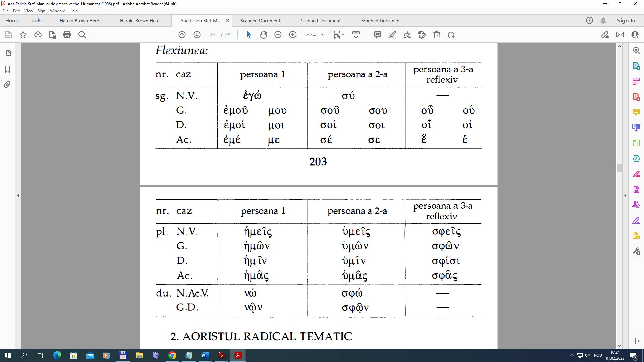Print the document
The width and height of the screenshot is (644, 362).
[67, 35]
